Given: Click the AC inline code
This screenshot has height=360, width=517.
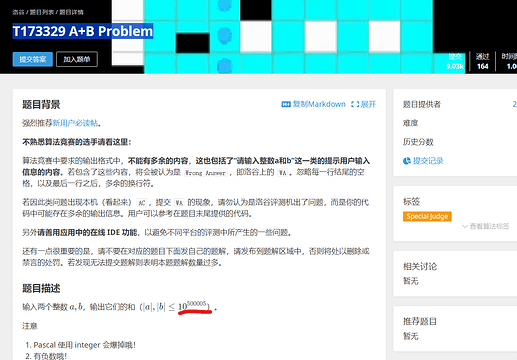Looking at the screenshot, I should tap(142, 203).
